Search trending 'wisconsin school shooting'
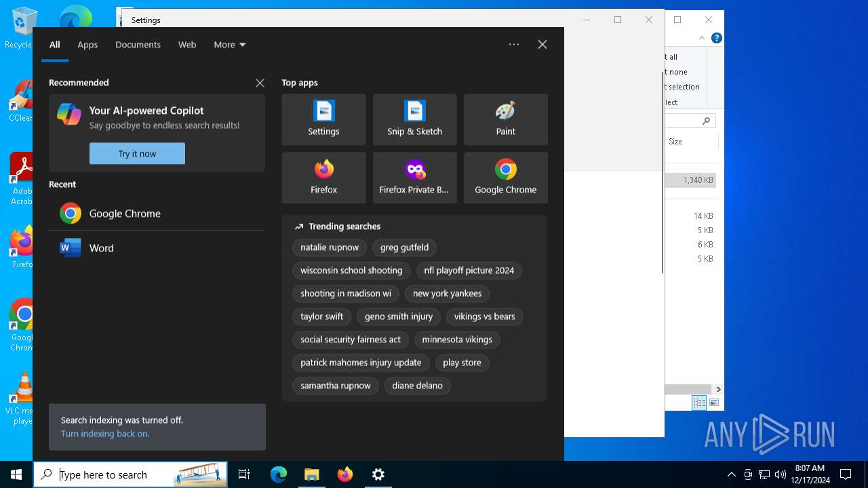 351,270
